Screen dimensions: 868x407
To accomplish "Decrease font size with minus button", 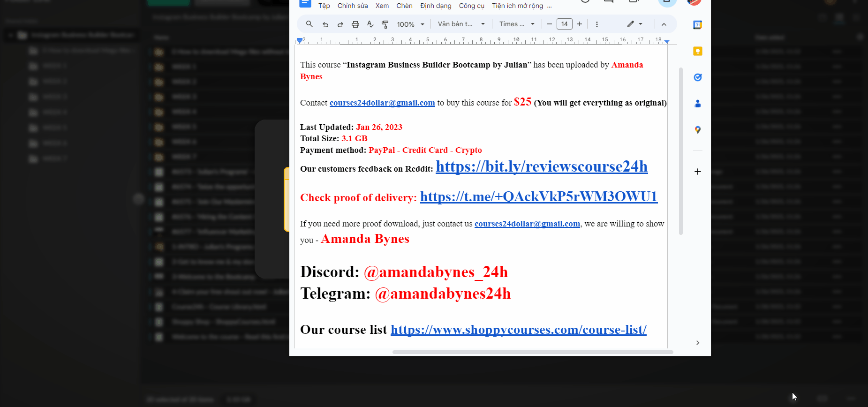I will 549,24.
